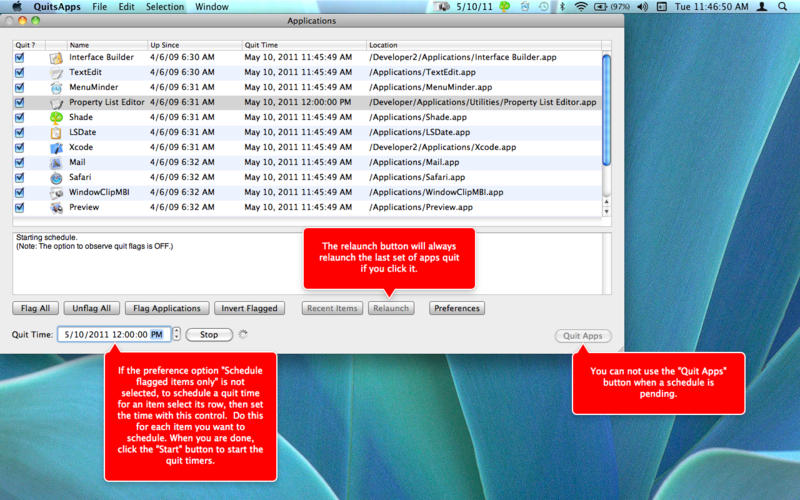Screen dimensions: 800x500
Task: Stop the quit schedule
Action: point(209,335)
